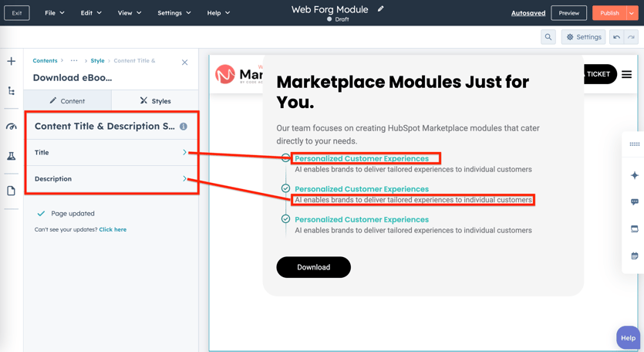Open the flask test icon in sidebar
The width and height of the screenshot is (644, 352).
[x=12, y=157]
